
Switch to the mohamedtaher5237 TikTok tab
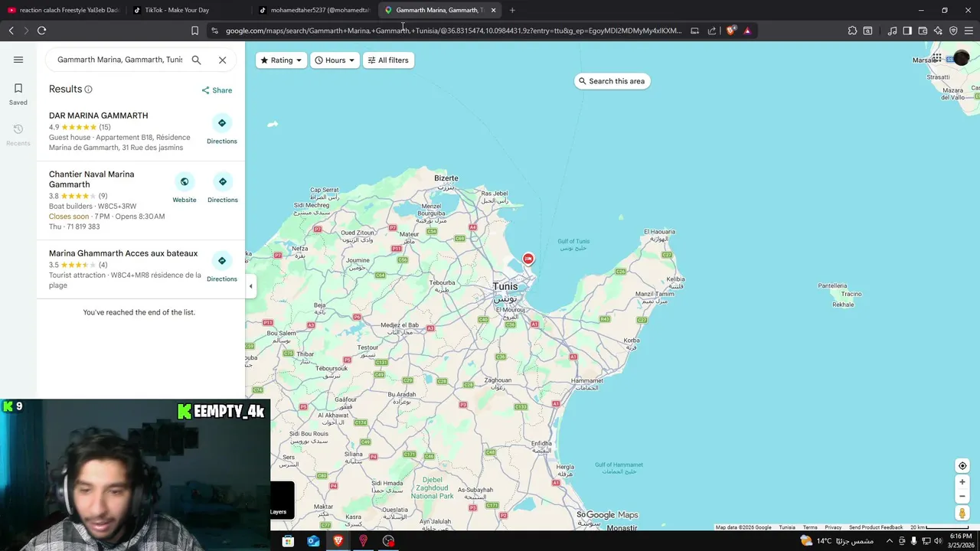315,10
